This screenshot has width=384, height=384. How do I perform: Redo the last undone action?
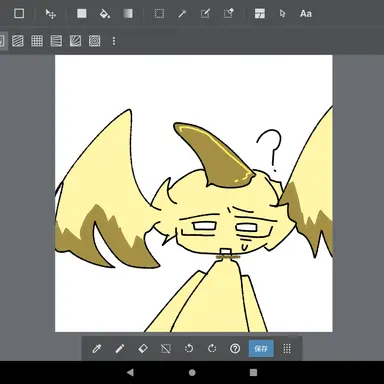tap(212, 349)
